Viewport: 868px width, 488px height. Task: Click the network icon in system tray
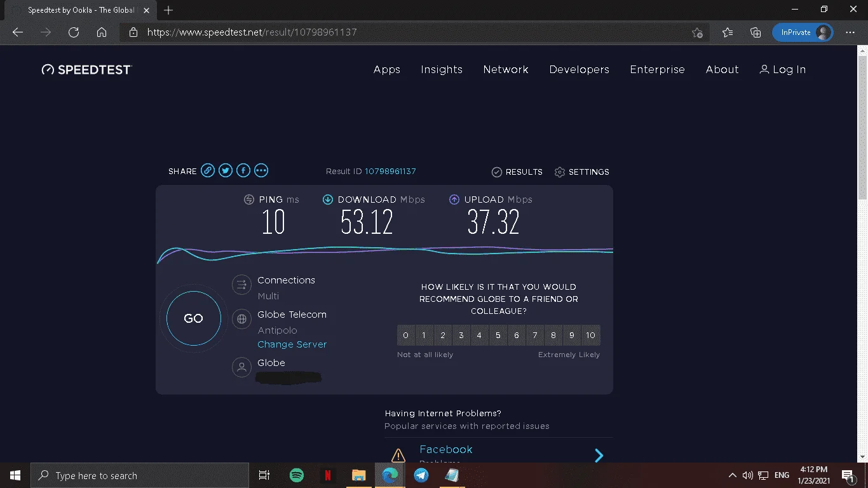click(x=763, y=475)
